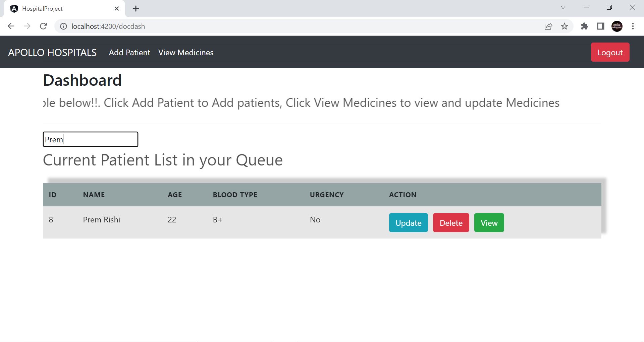
Task: Update patient Prem Rishi's record
Action: click(408, 223)
